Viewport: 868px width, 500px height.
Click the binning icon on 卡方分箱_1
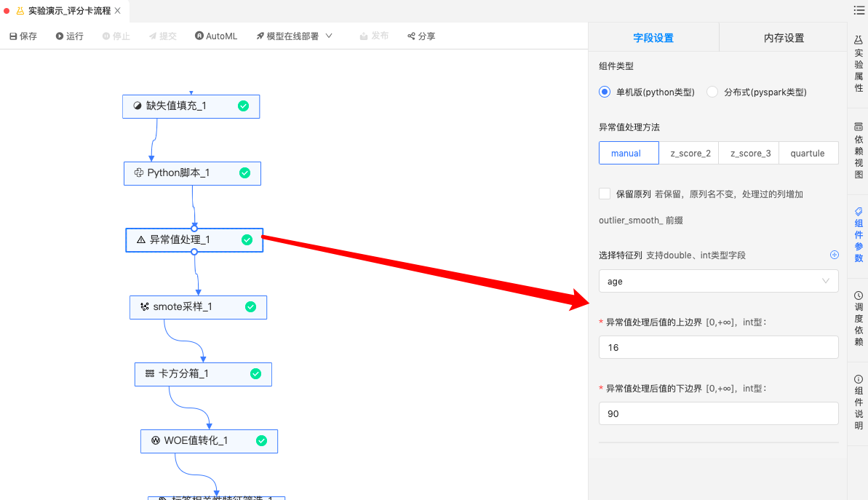click(149, 374)
